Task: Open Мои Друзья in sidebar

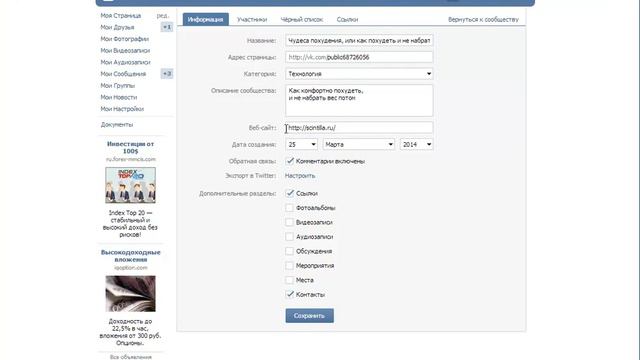Action: tap(117, 27)
